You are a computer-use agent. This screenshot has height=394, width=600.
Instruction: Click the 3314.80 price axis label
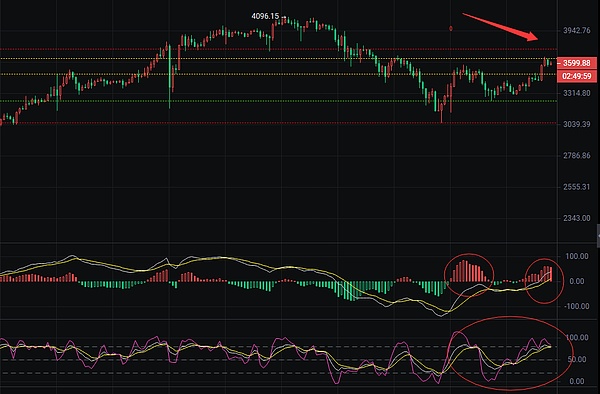point(576,93)
